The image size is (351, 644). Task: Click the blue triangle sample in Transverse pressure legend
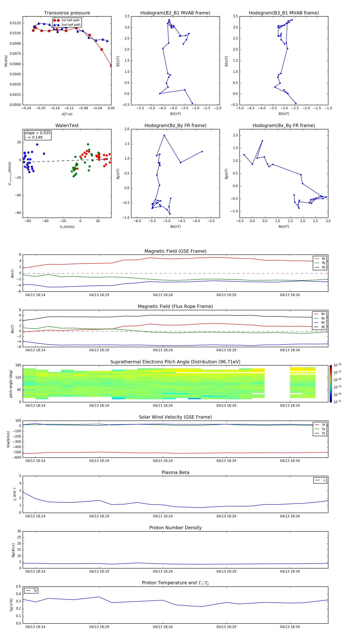coord(57,25)
